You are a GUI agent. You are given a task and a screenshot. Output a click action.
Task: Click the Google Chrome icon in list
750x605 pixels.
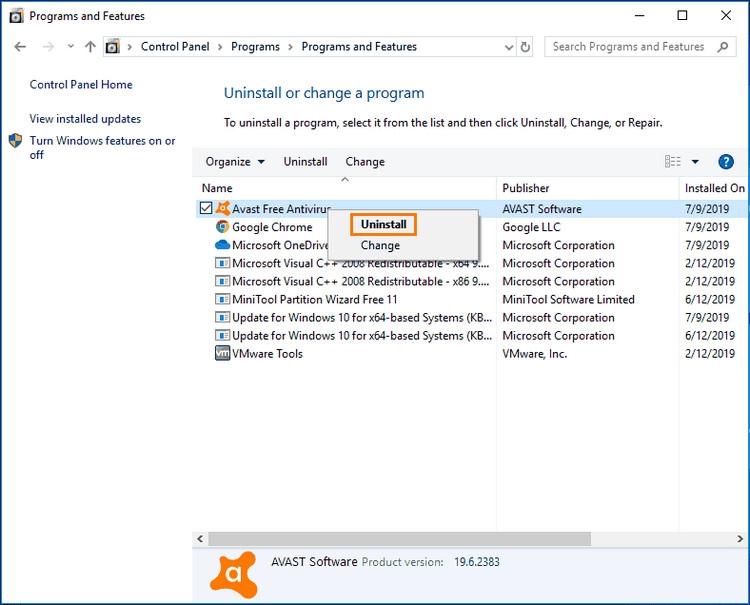[222, 227]
